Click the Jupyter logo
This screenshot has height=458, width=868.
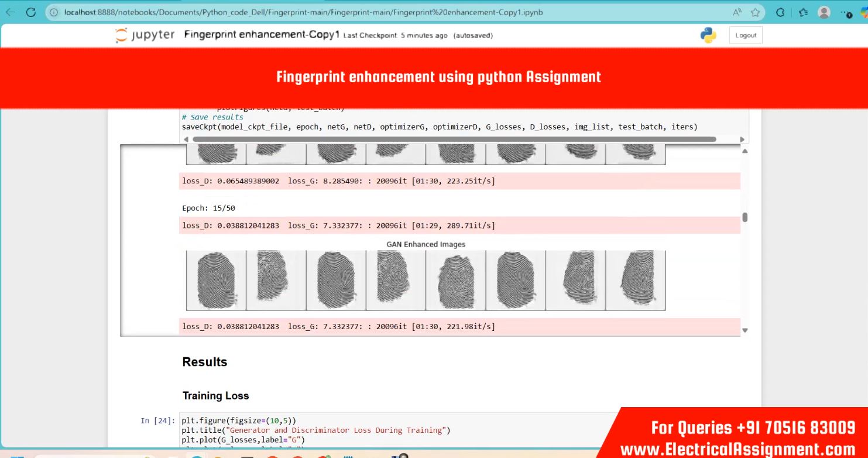145,35
